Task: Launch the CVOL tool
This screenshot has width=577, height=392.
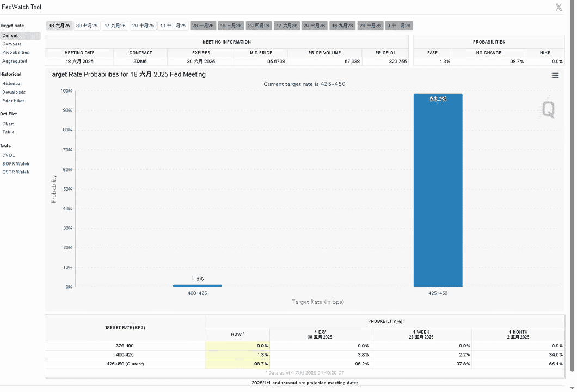Action: (x=9, y=155)
